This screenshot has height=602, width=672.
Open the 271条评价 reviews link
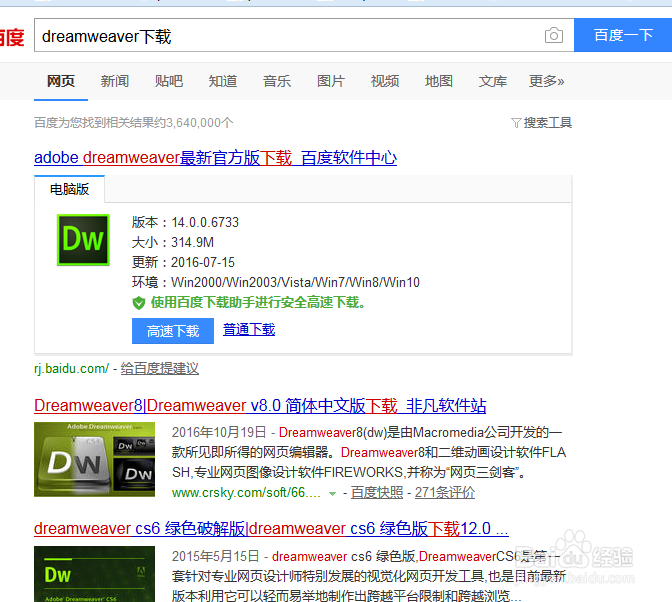point(445,493)
